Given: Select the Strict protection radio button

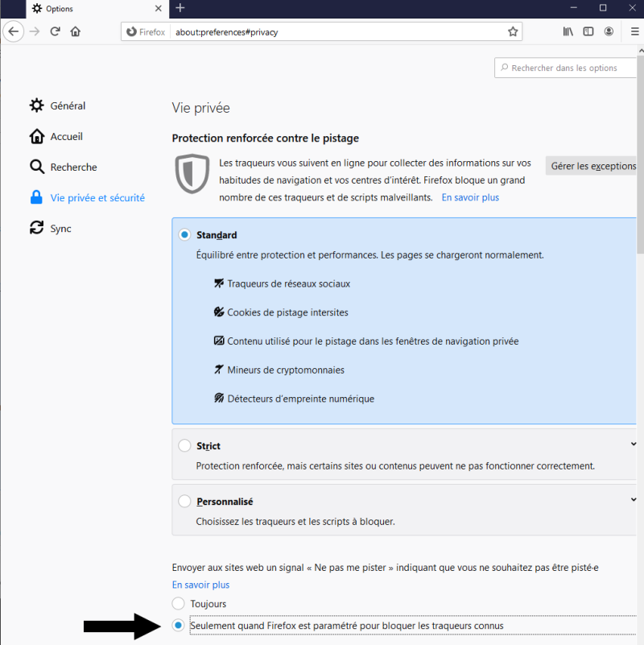Looking at the screenshot, I should coord(184,445).
